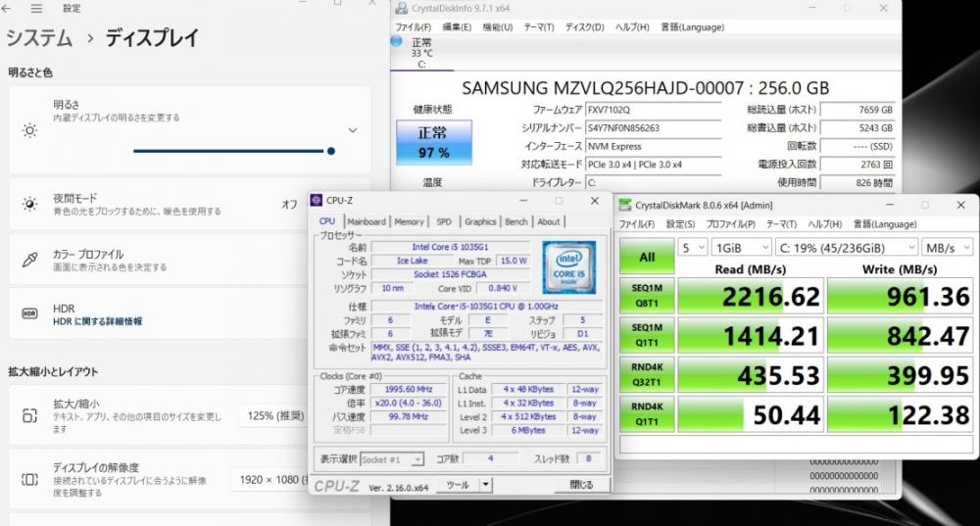Click the システム breadcrumb in Settings
Viewport: 980px width, 526px height.
pyautogui.click(x=39, y=38)
